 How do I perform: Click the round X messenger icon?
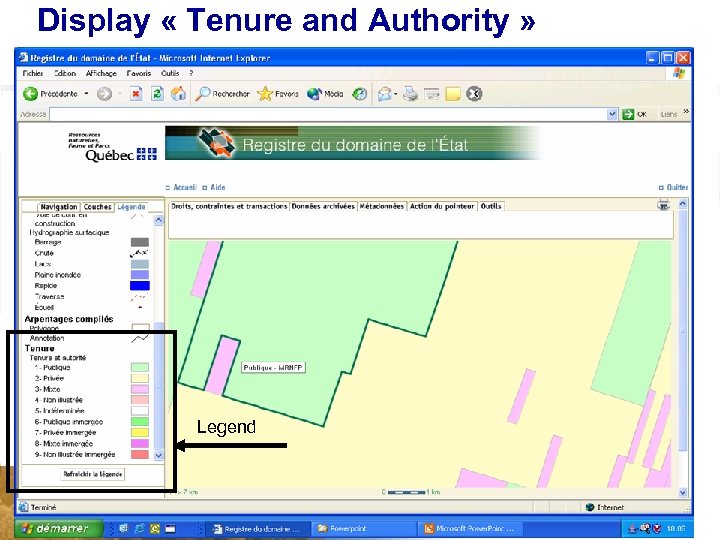pos(474,94)
